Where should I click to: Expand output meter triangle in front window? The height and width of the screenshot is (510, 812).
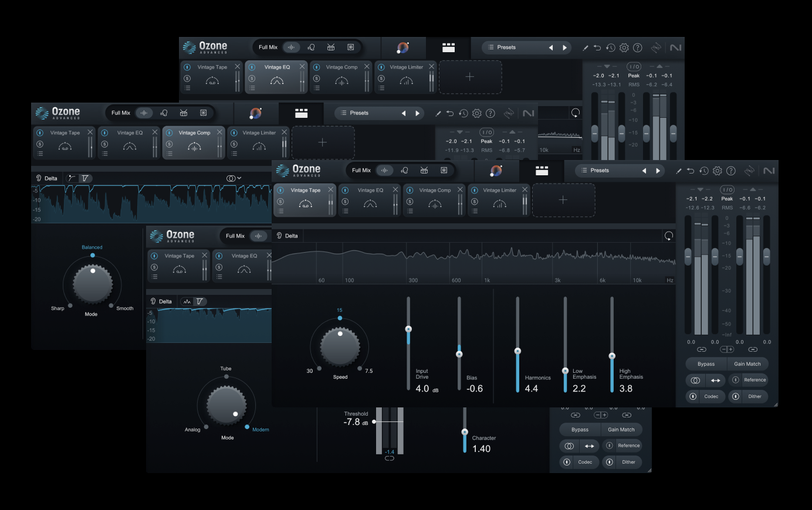[x=753, y=189]
